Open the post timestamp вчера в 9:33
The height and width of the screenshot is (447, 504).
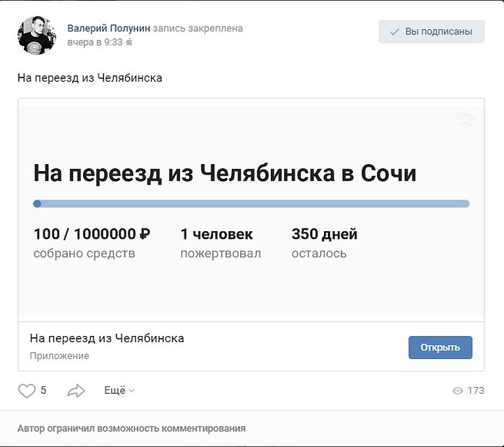click(94, 42)
